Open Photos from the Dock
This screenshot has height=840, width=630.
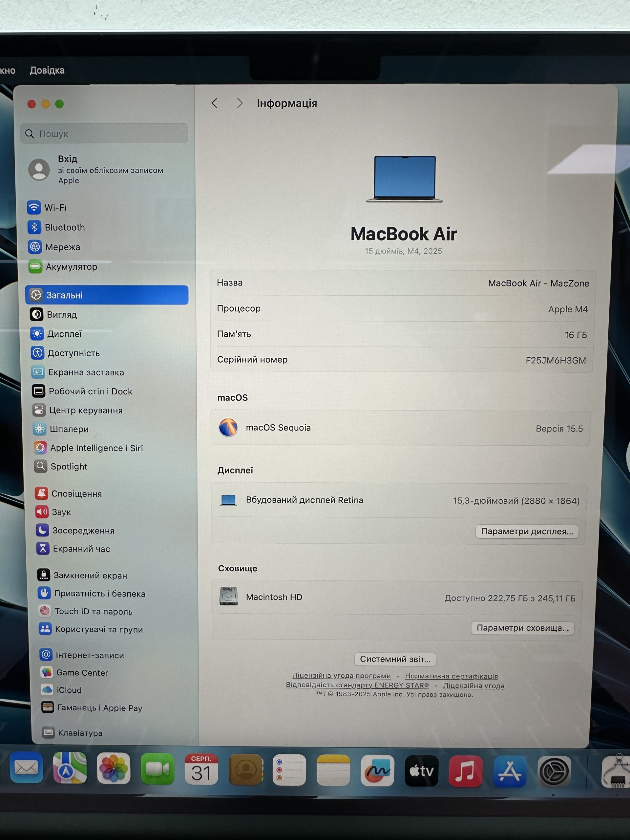(x=114, y=768)
